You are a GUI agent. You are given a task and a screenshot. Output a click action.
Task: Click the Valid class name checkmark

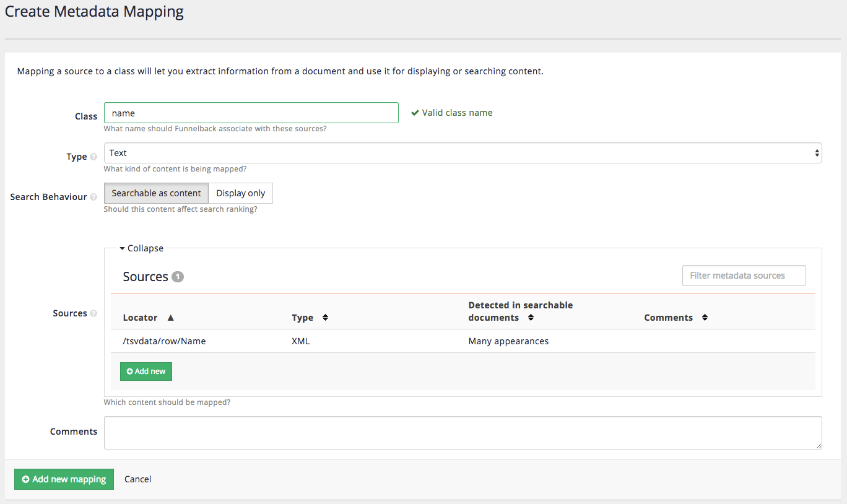click(415, 112)
